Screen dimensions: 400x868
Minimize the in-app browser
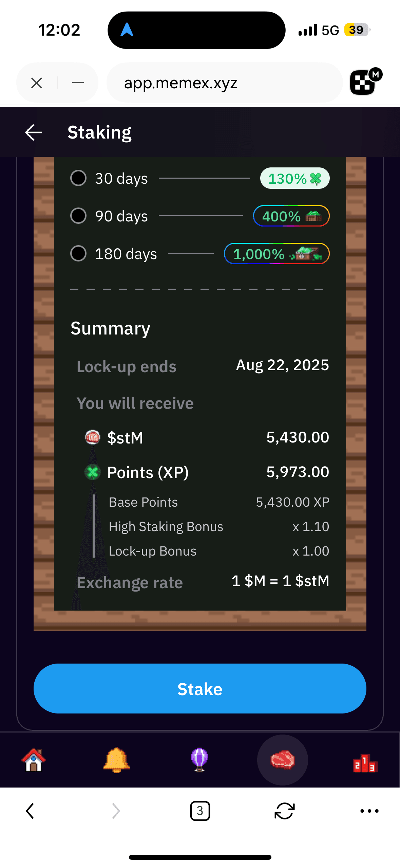(x=78, y=83)
